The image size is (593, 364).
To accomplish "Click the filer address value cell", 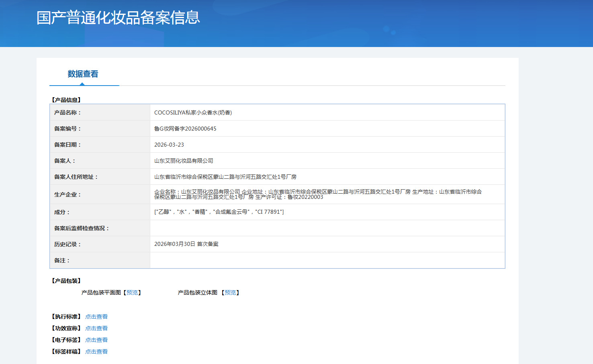I will 327,177.
